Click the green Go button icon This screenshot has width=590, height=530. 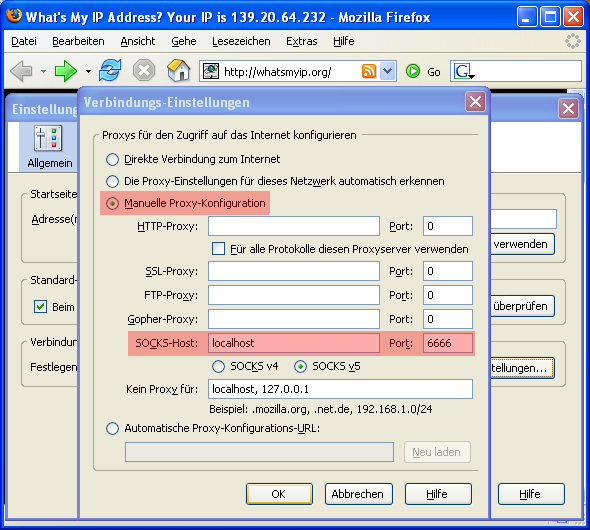[413, 71]
